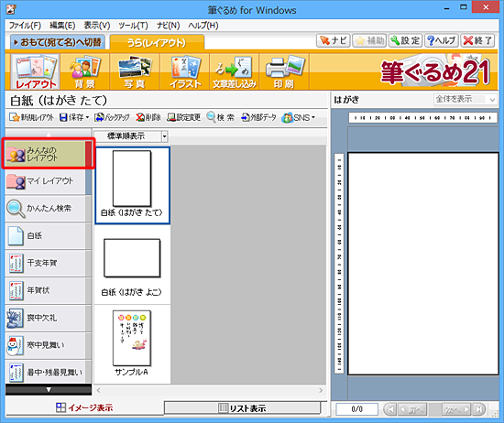Open the 表示(V) menu

click(x=97, y=26)
